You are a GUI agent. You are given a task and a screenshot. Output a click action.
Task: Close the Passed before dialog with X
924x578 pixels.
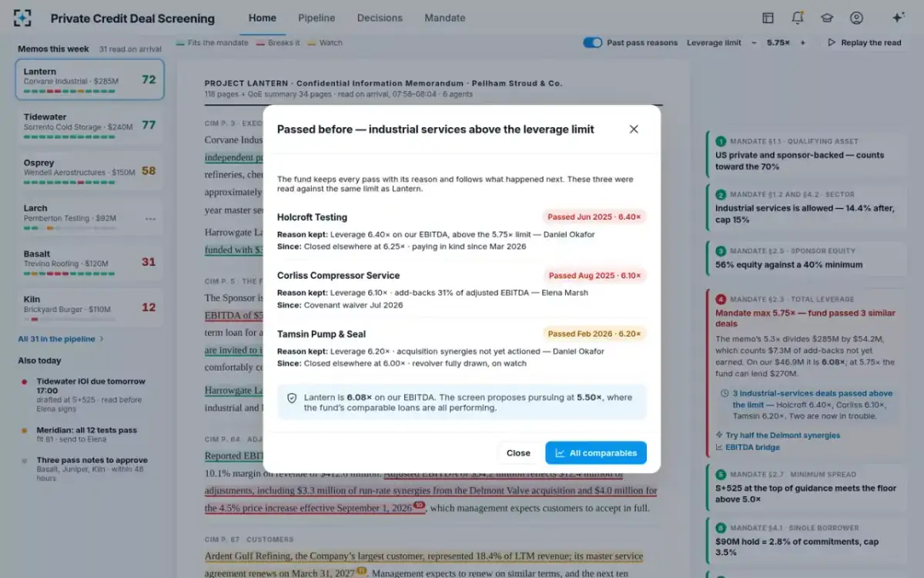(634, 129)
